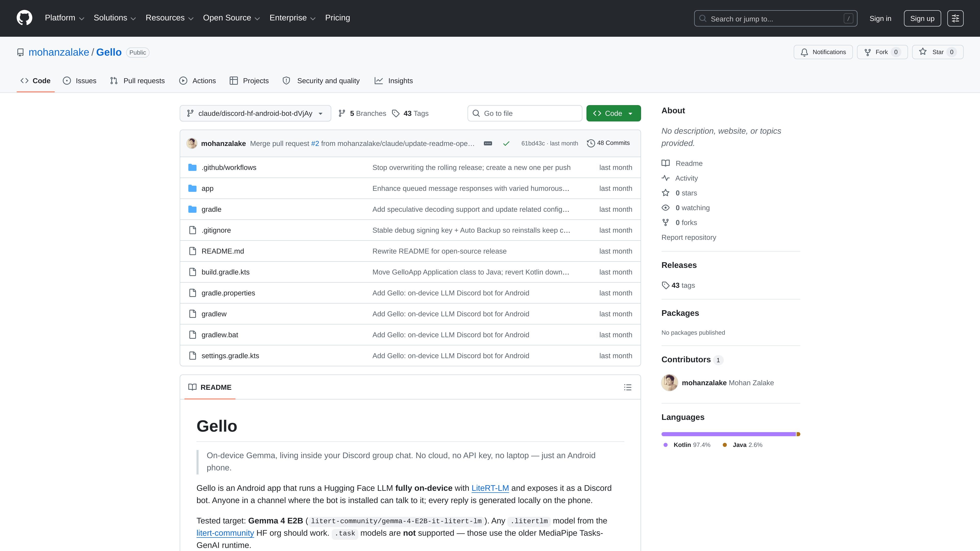Click the file icon beside gradle.properties

[x=193, y=293]
